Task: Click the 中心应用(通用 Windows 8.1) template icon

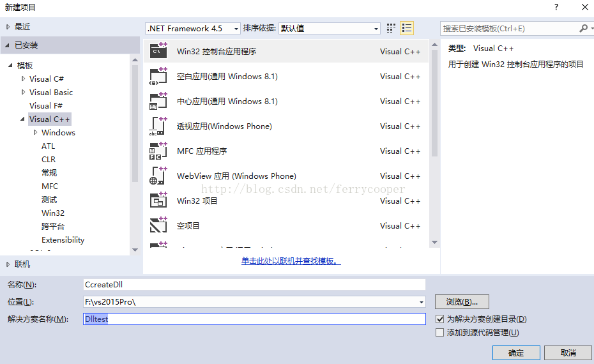Action: pos(158,101)
